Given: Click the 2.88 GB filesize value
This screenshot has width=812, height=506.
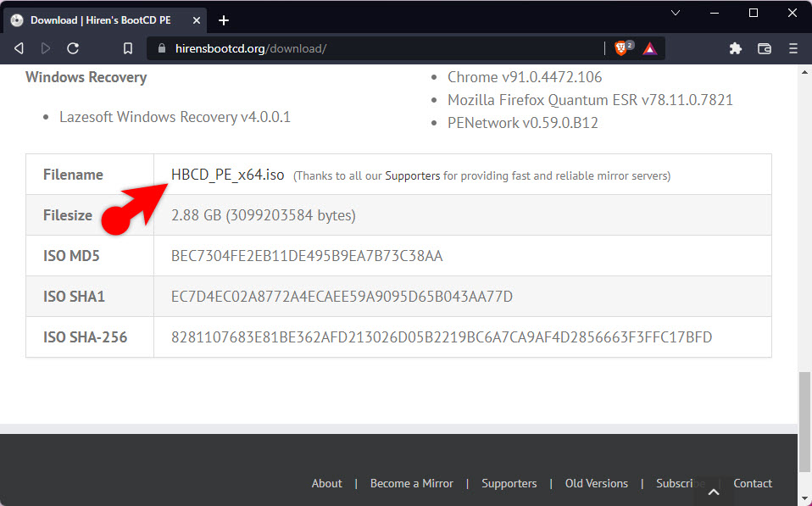Looking at the screenshot, I should click(263, 215).
